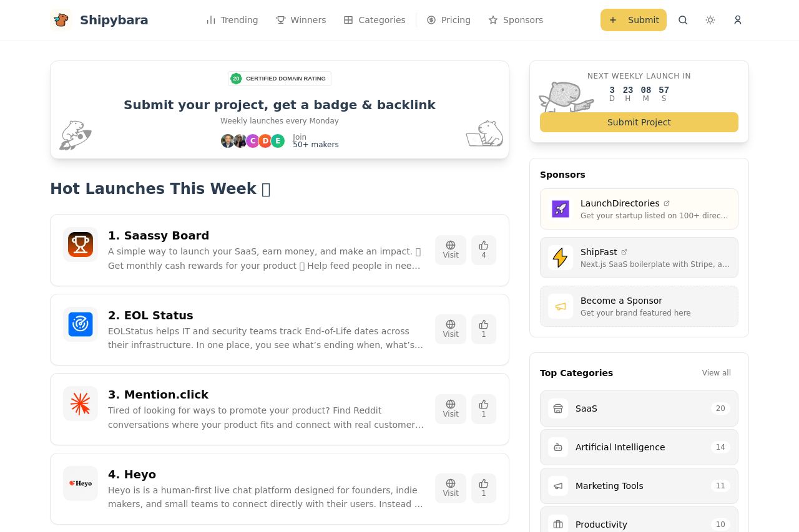Image resolution: width=799 pixels, height=532 pixels.
Task: Select Become a Sponsor card
Action: pyautogui.click(x=639, y=306)
